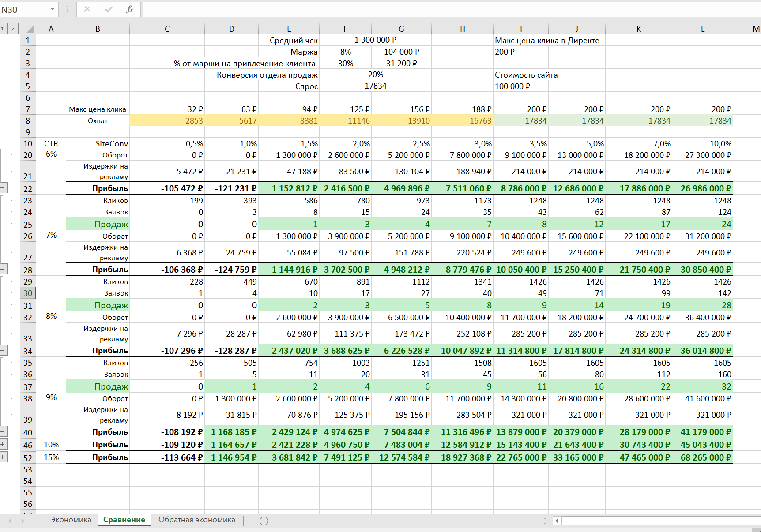The image size is (761, 532).
Task: Expand the grouped rows at row 46
Action: 3,445
